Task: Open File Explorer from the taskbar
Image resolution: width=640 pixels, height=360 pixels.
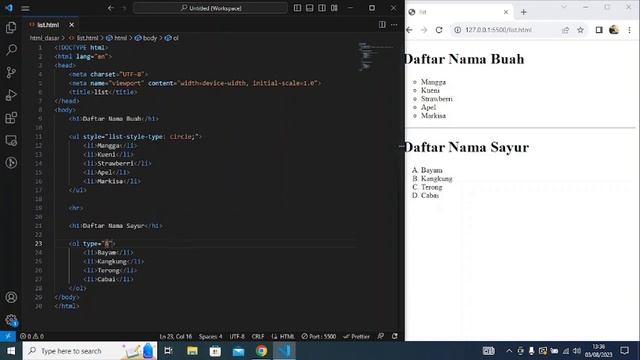Action: click(x=192, y=351)
